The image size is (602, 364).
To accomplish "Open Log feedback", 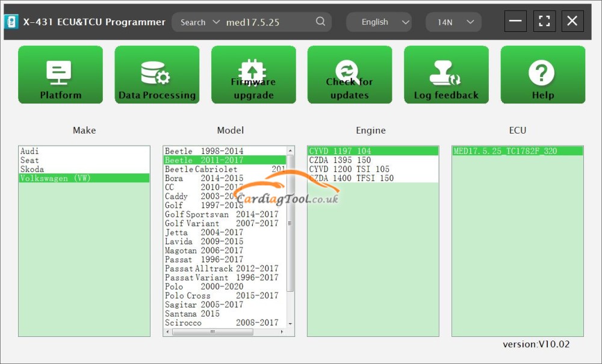I will tap(446, 75).
